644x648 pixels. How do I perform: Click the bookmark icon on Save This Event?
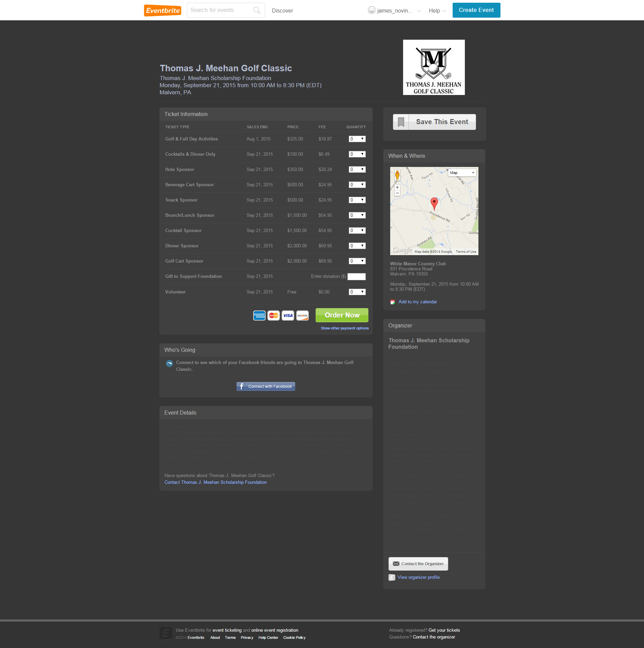point(401,122)
